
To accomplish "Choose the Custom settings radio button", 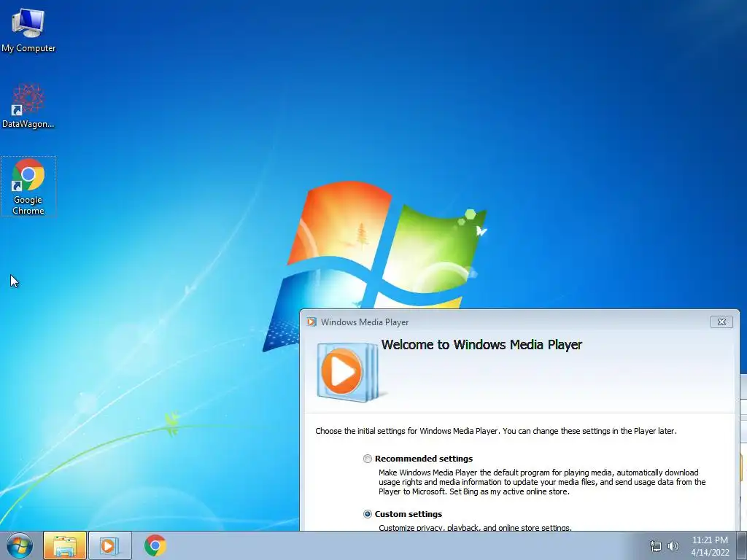I will [368, 514].
